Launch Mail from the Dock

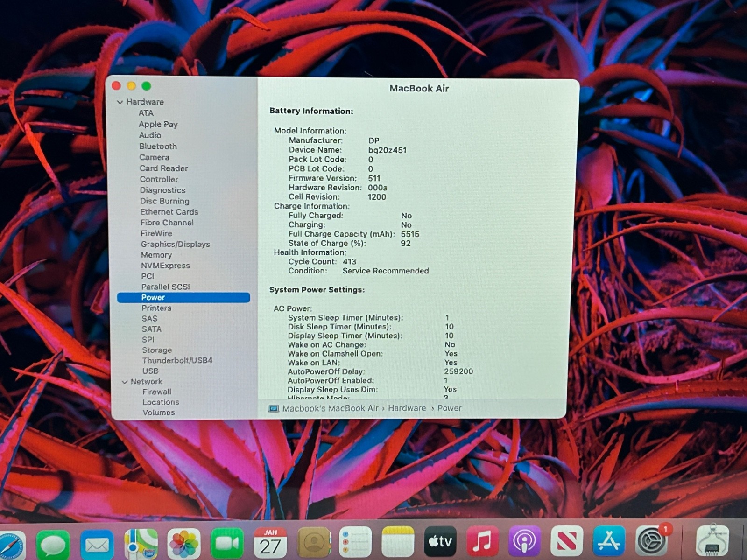pos(97,544)
